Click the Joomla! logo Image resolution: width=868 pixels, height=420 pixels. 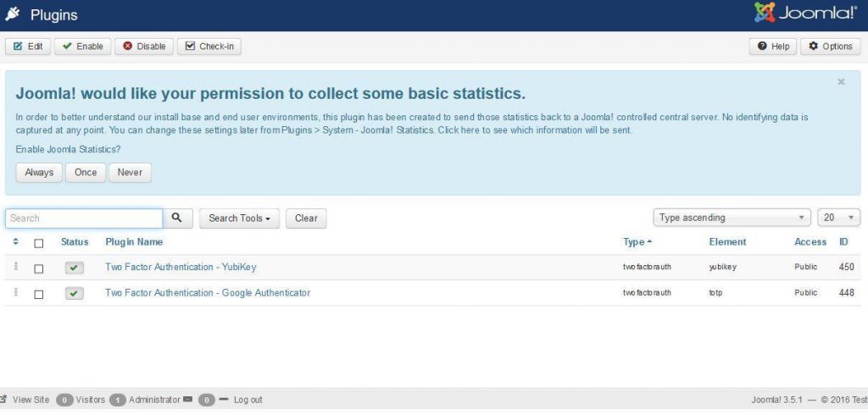coord(805,14)
